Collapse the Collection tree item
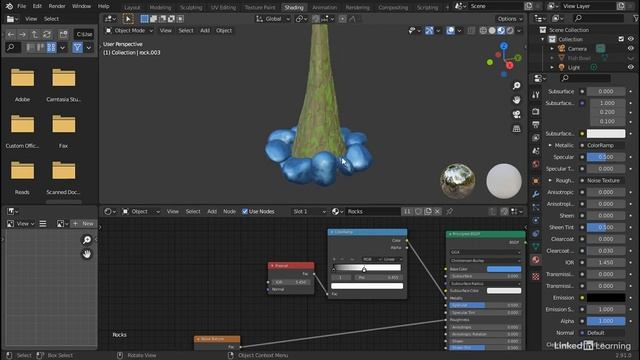Viewport: 640px width, 360px height. (543, 39)
